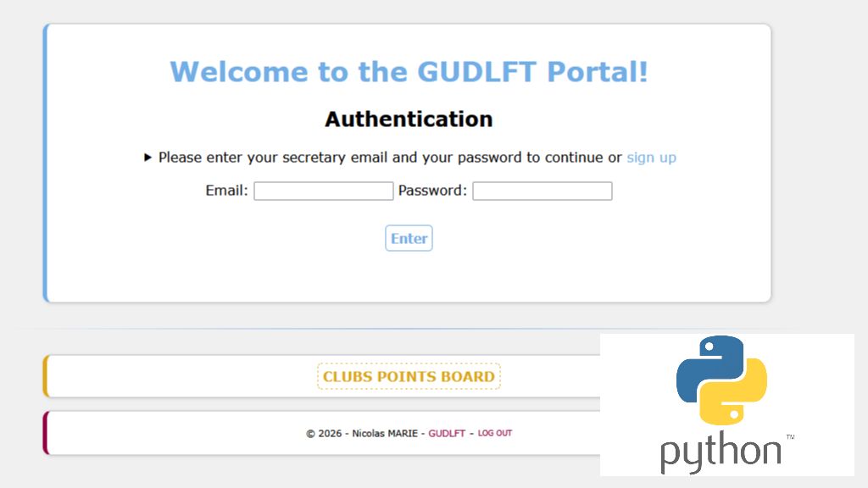Open the CLUBS POINTS BOARD
Viewport: 868px width, 488px height.
tap(409, 376)
